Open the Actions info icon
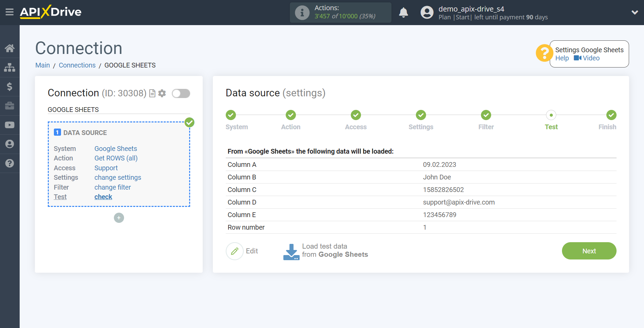The width and height of the screenshot is (644, 328). click(302, 13)
